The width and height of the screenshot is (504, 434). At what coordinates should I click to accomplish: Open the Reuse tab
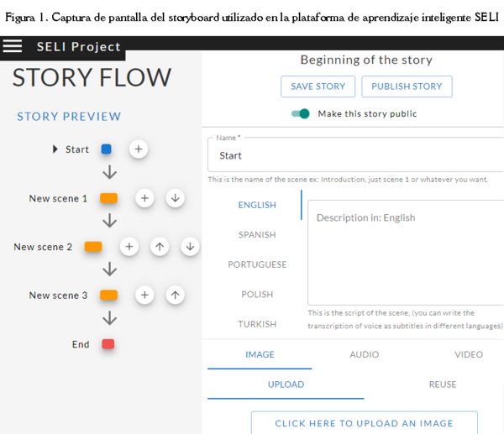point(443,384)
